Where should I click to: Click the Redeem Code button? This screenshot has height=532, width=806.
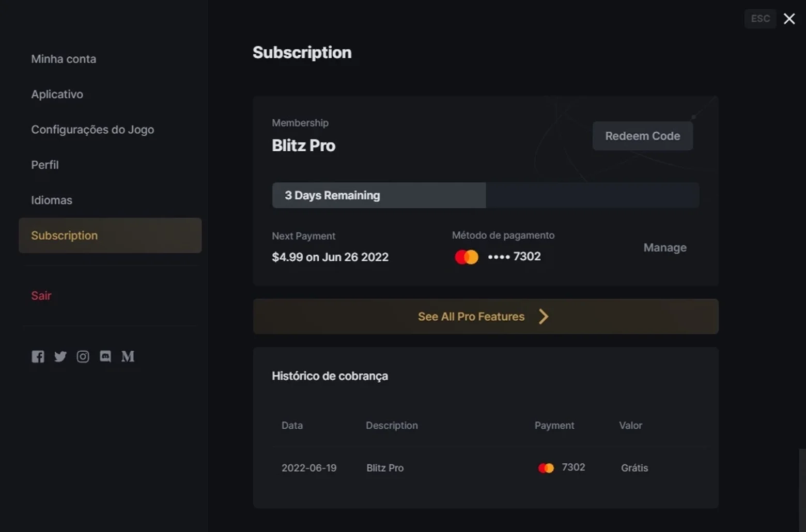[643, 136]
